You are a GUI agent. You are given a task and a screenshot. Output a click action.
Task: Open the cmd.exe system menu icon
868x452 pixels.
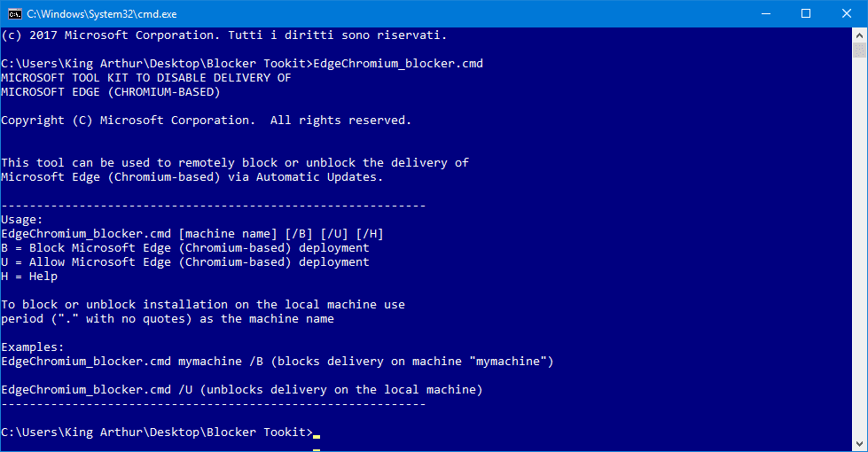point(14,13)
